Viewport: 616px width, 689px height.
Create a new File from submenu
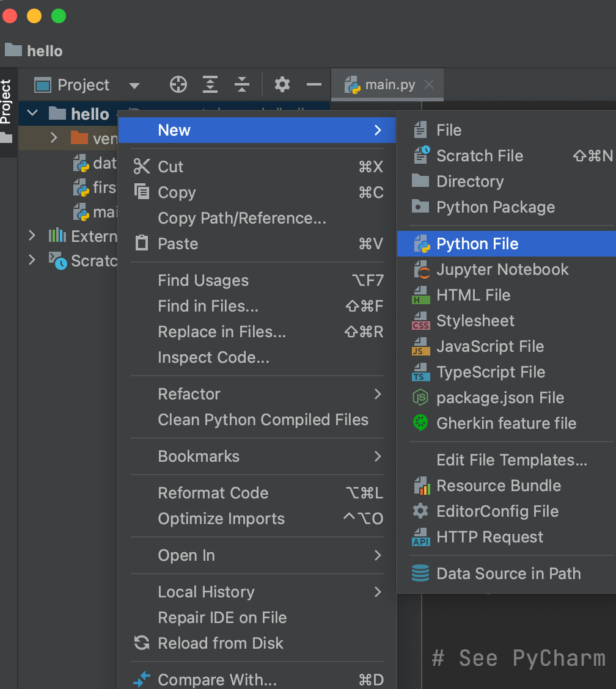[x=507, y=130]
